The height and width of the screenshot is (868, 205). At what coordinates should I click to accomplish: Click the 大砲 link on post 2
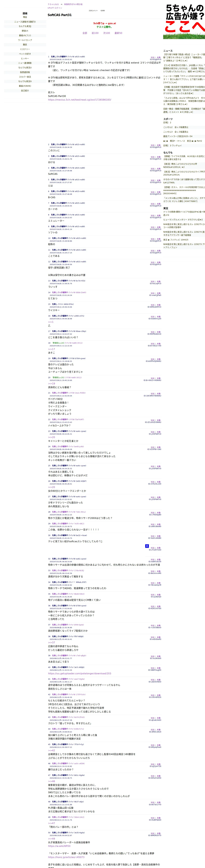point(159,145)
